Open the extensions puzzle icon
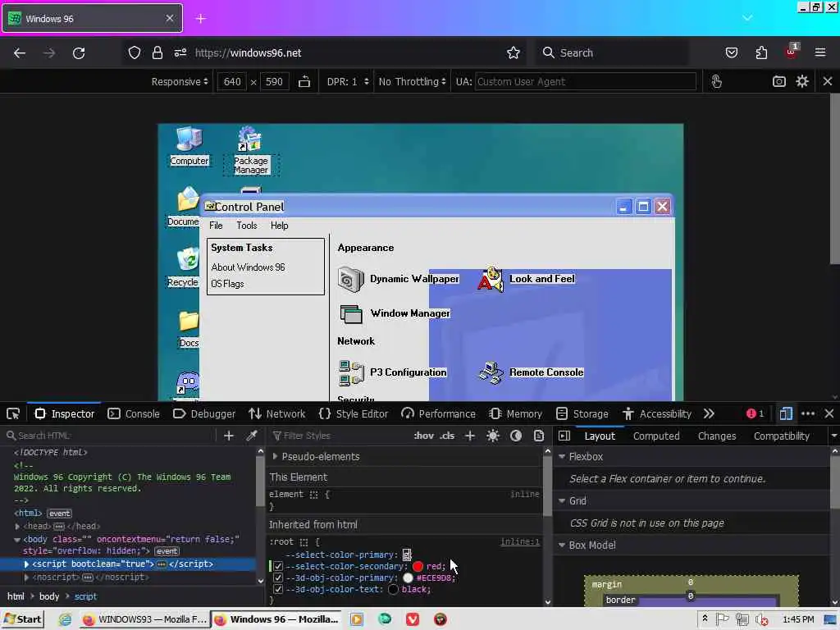The width and height of the screenshot is (840, 630). 761,52
